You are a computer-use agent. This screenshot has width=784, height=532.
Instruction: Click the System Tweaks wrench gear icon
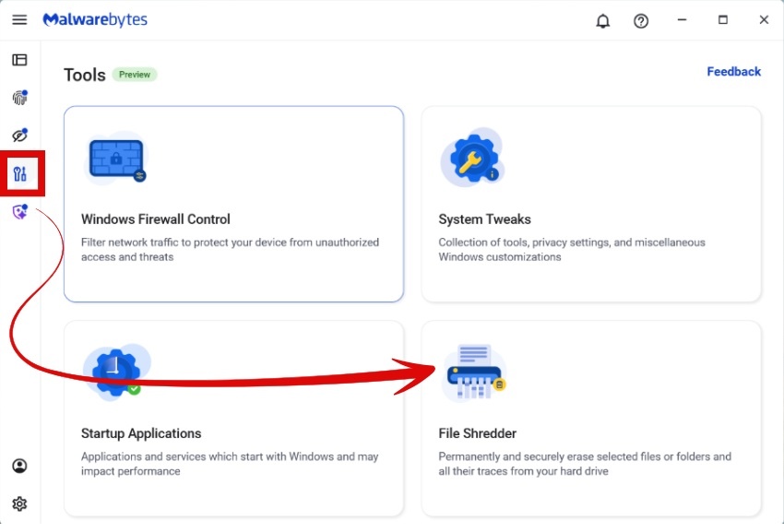coord(471,159)
